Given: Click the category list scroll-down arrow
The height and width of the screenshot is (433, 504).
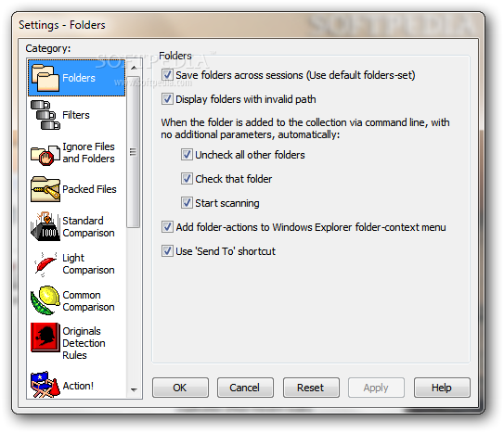Looking at the screenshot, I should [x=134, y=389].
